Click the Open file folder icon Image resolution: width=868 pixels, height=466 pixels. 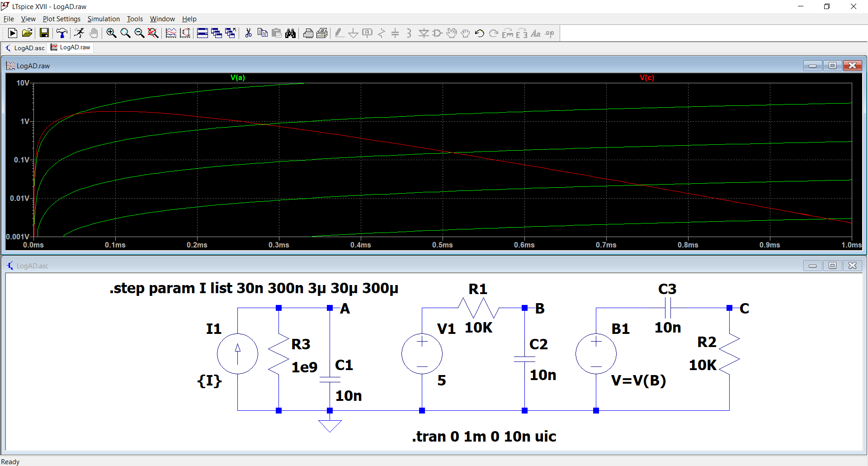(x=27, y=33)
